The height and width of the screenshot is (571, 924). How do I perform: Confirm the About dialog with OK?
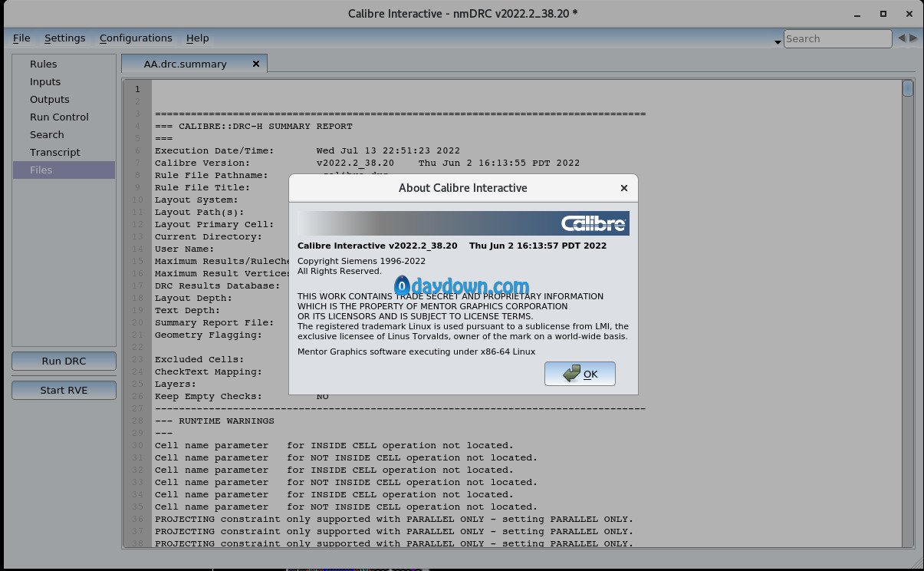coord(580,374)
